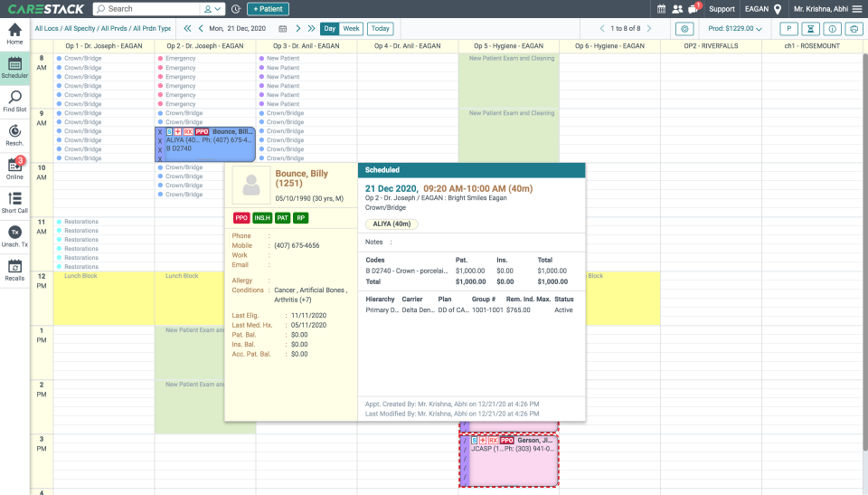The height and width of the screenshot is (495, 868).
Task: Click the OP2 - RIVERFALLS column header
Action: tap(711, 46)
